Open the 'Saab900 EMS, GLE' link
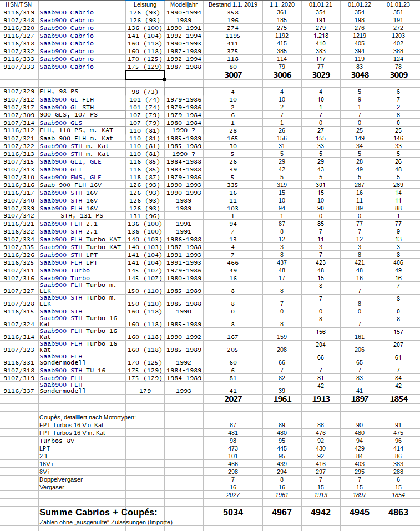 click(x=70, y=178)
